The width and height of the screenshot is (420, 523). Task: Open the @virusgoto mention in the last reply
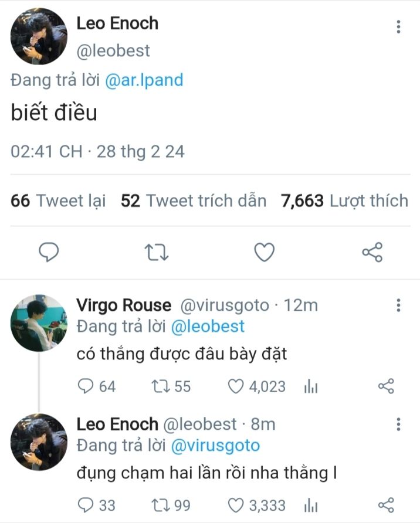[215, 446]
